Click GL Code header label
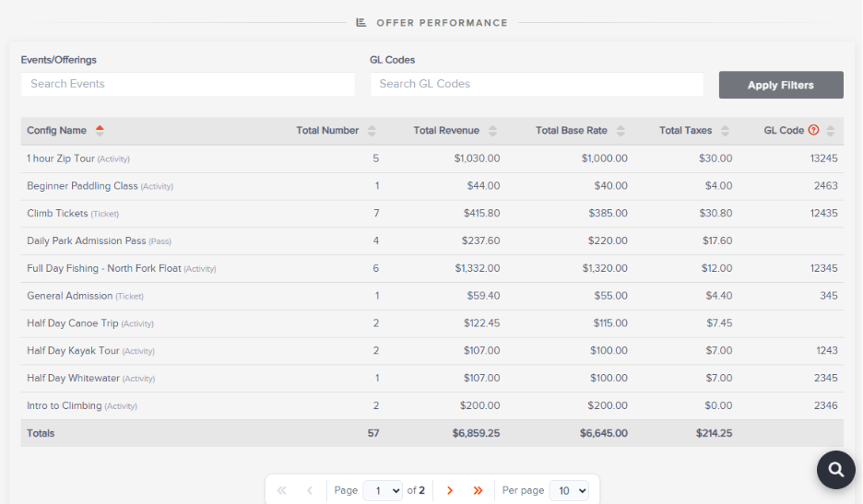 click(x=784, y=131)
